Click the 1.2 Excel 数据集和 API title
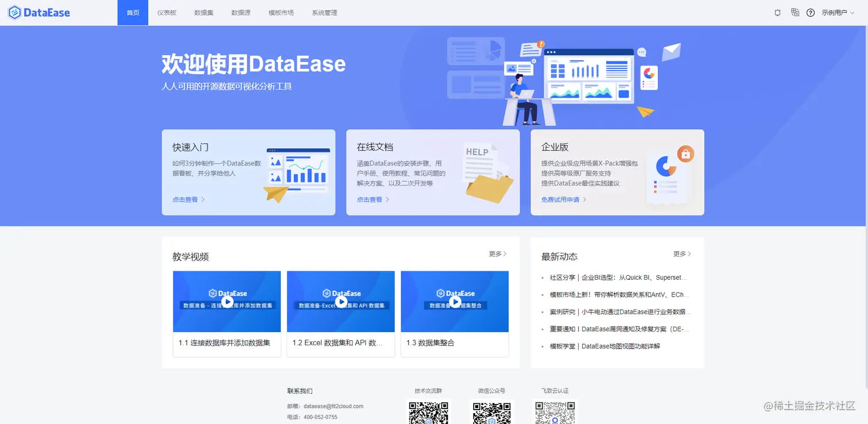The image size is (868, 424). pos(338,342)
